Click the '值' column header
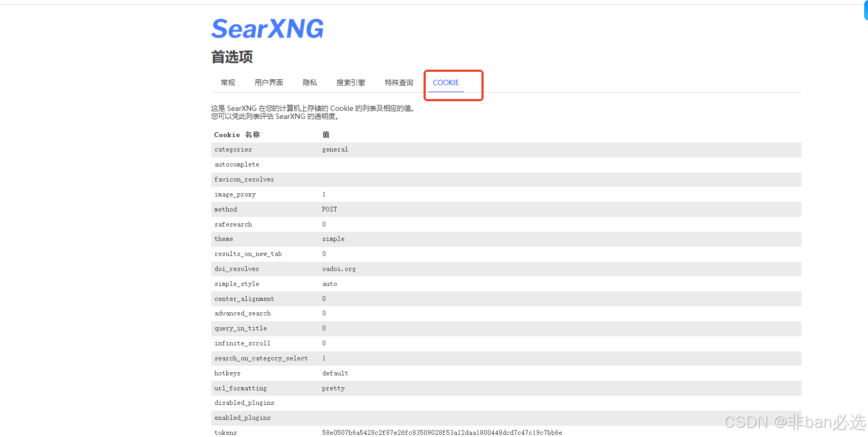Screen dimensions: 868x437 click(x=326, y=135)
